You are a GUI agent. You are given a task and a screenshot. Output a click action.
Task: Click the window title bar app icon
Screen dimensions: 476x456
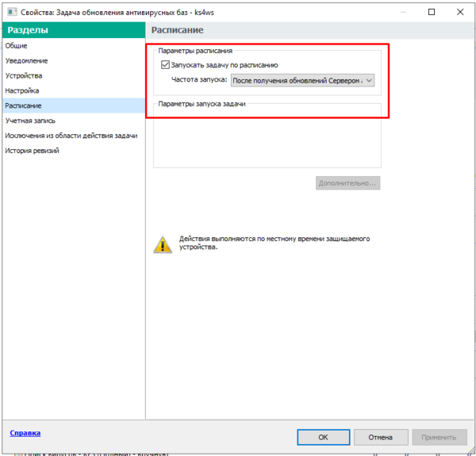pos(12,12)
